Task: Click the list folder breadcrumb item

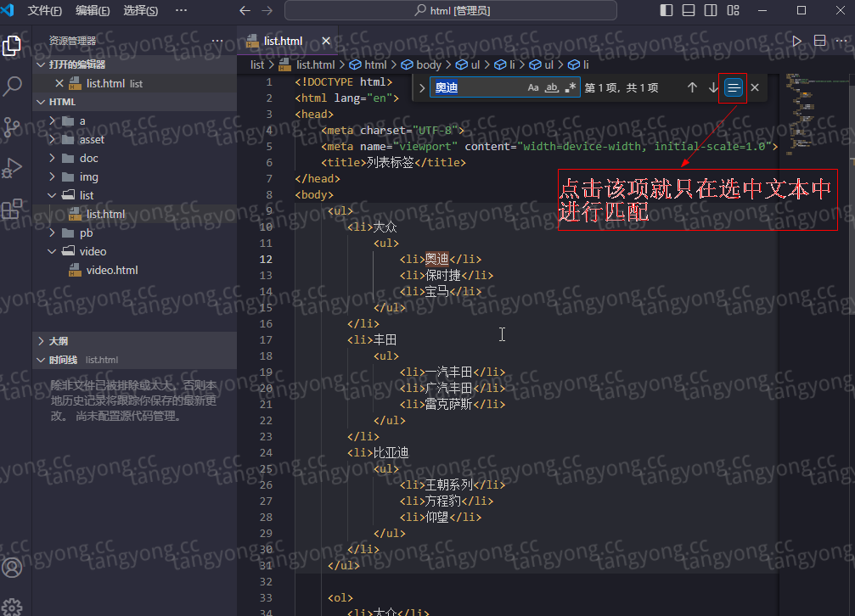Action: tap(257, 64)
